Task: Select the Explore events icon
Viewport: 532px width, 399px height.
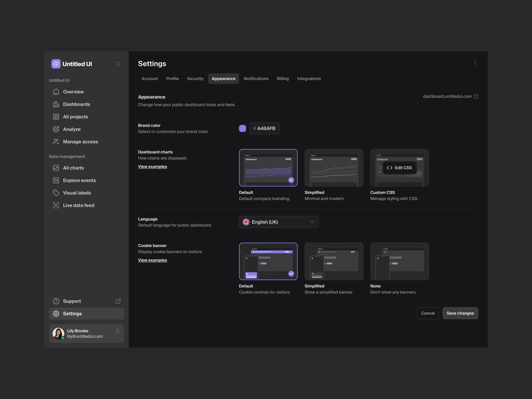Action: tap(56, 180)
